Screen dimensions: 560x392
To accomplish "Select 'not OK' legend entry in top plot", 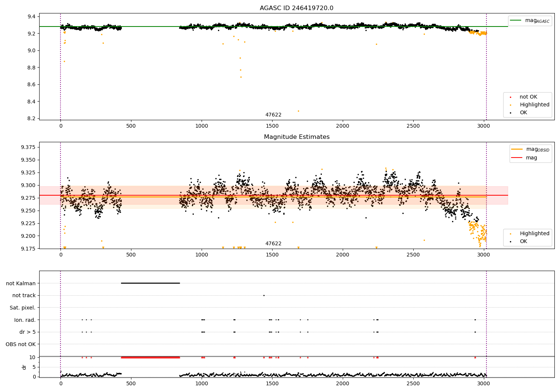I will 528,97.
